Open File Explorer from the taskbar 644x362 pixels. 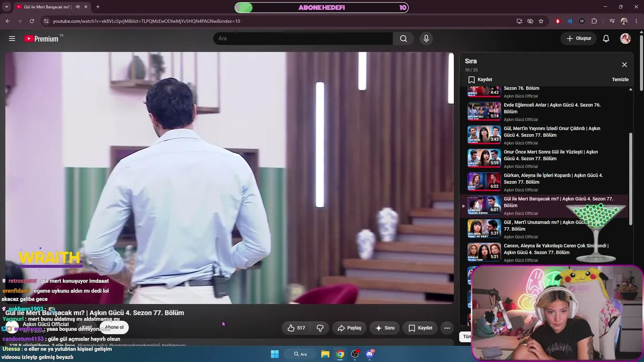click(326, 354)
